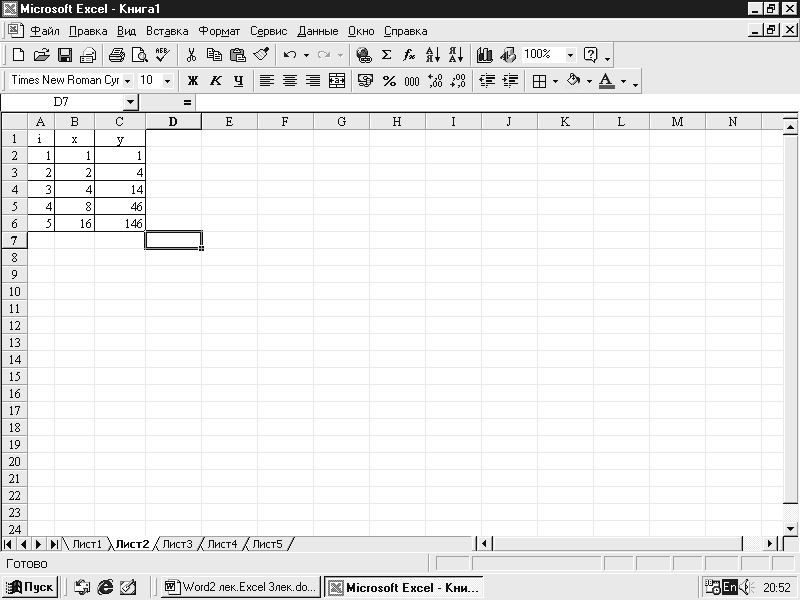Cut selection with the scissors icon
Image resolution: width=800 pixels, height=600 pixels.
191,55
